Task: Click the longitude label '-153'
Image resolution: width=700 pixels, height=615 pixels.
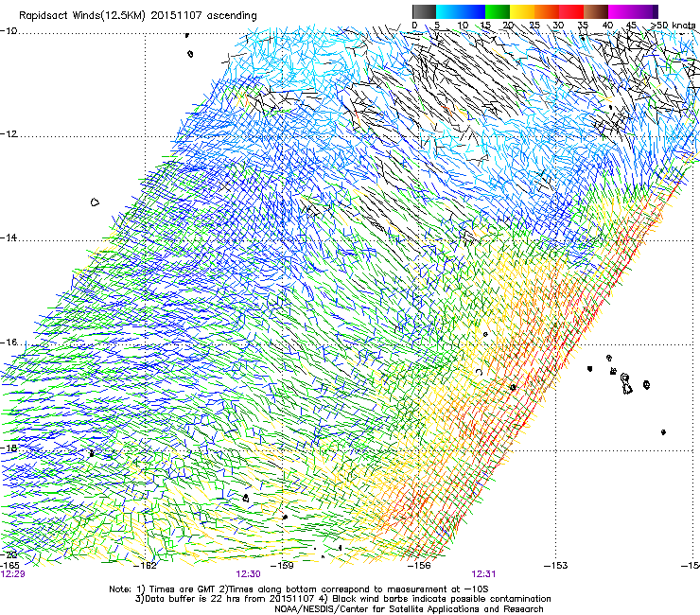Action: pyautogui.click(x=556, y=566)
